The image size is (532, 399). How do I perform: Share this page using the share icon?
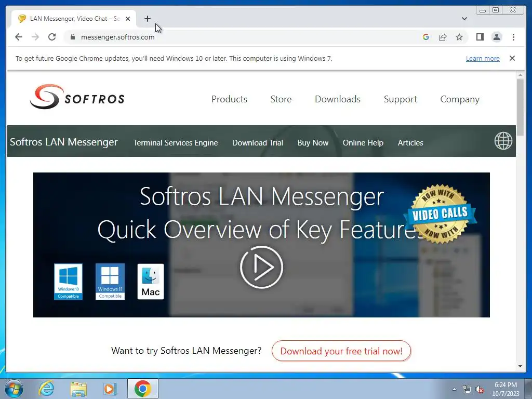coord(443,37)
